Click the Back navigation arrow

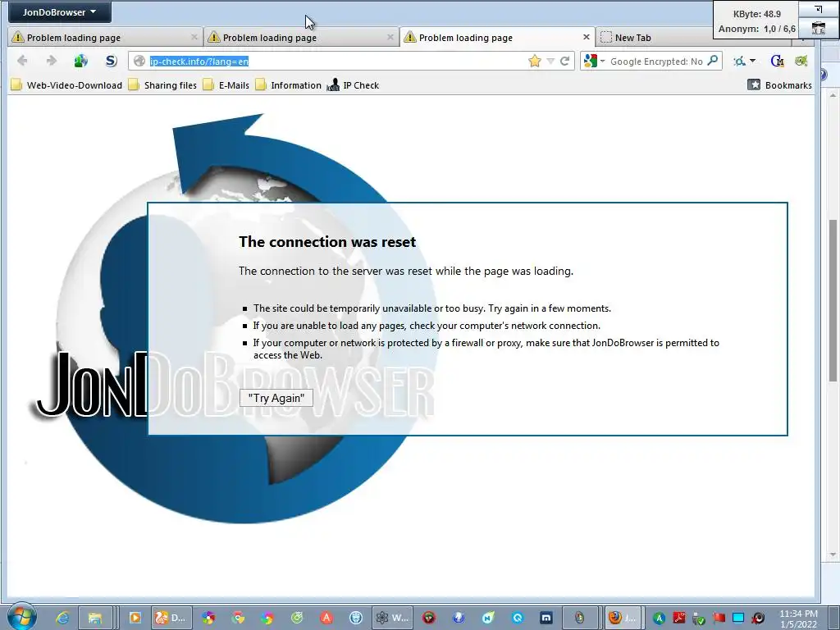click(x=22, y=61)
